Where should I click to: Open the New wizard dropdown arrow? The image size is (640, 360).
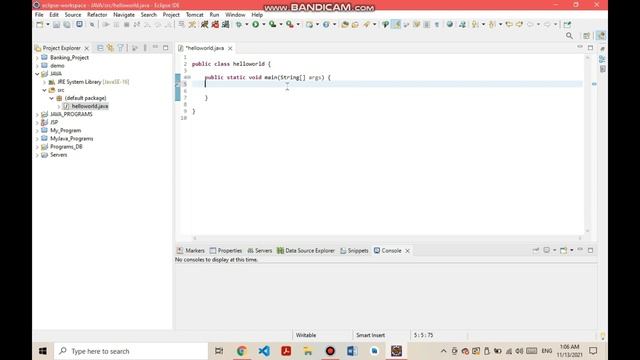point(48,24)
